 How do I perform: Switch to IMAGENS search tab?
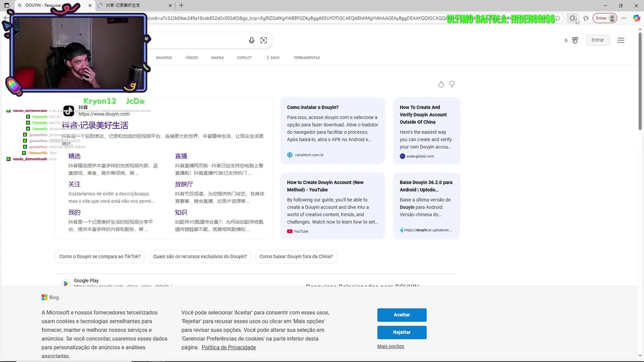tap(164, 58)
